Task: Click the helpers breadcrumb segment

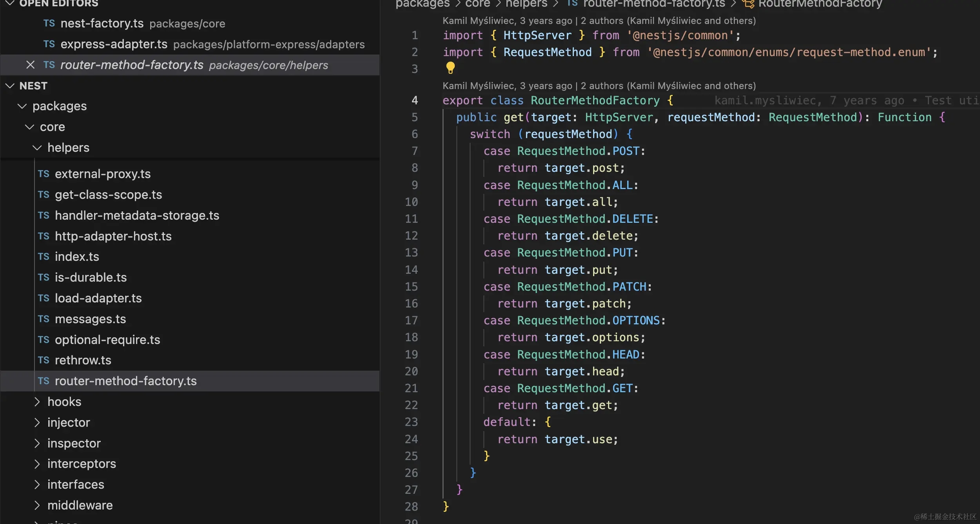Action: 526,4
